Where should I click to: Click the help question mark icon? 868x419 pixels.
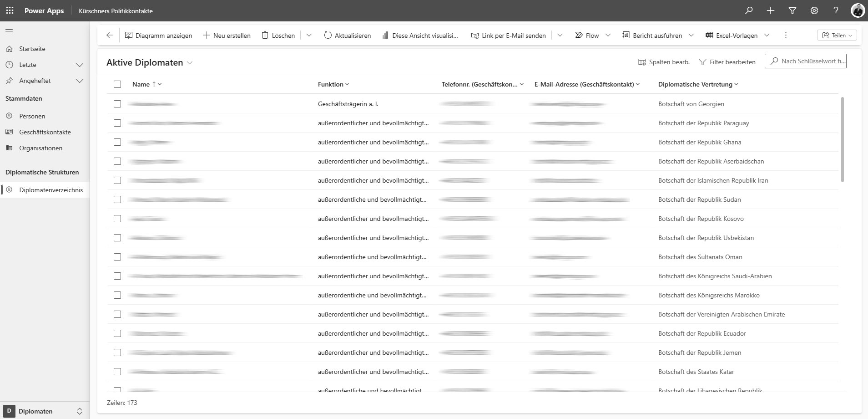click(x=836, y=10)
